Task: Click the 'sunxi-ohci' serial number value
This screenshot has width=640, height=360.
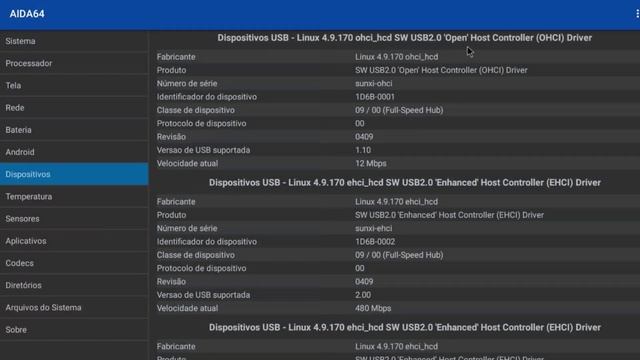Action: click(x=373, y=83)
